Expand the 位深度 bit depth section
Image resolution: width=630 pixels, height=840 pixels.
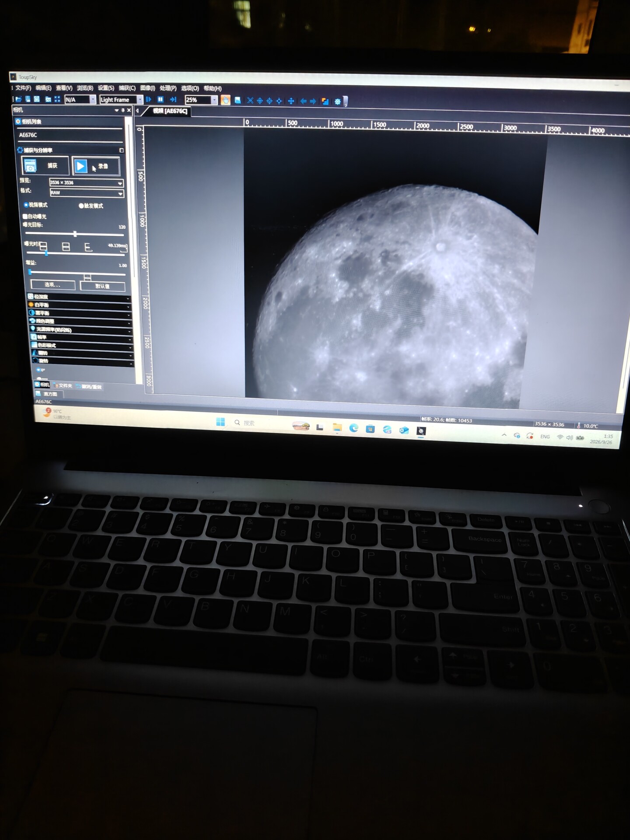[x=80, y=297]
